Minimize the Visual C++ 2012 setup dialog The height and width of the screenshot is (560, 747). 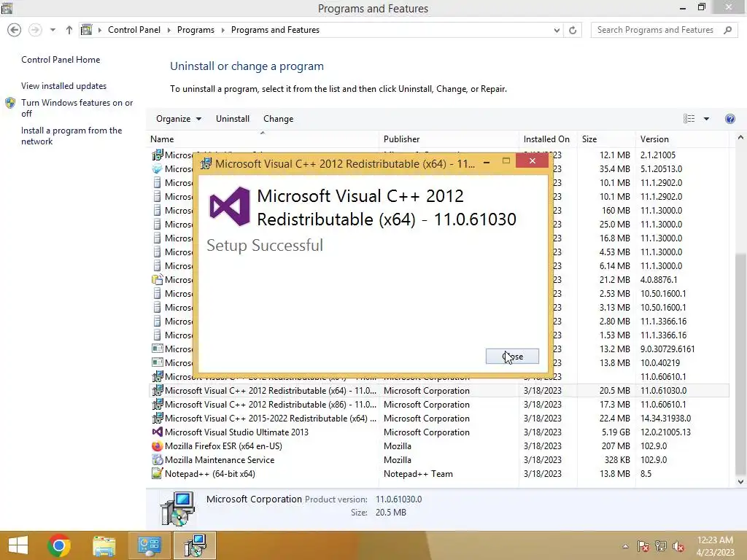(487, 162)
